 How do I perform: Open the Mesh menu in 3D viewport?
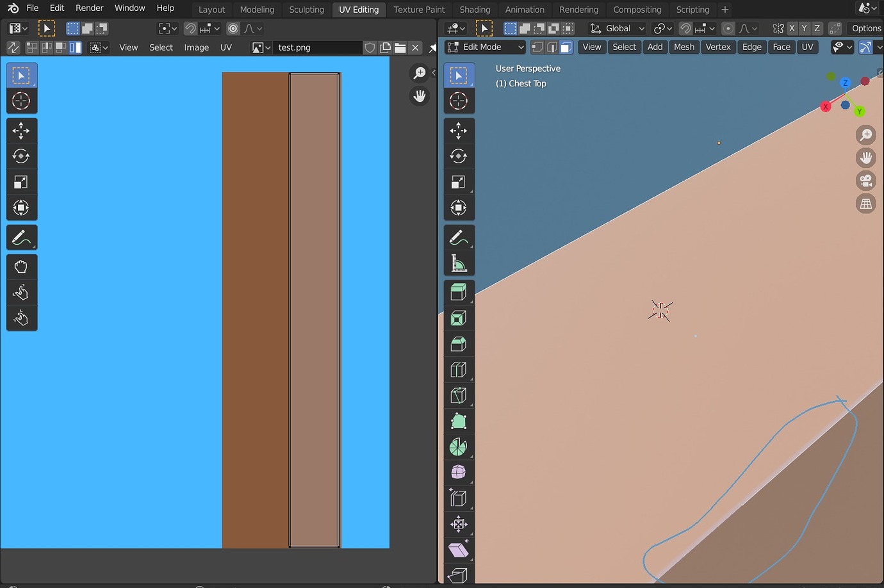684,47
